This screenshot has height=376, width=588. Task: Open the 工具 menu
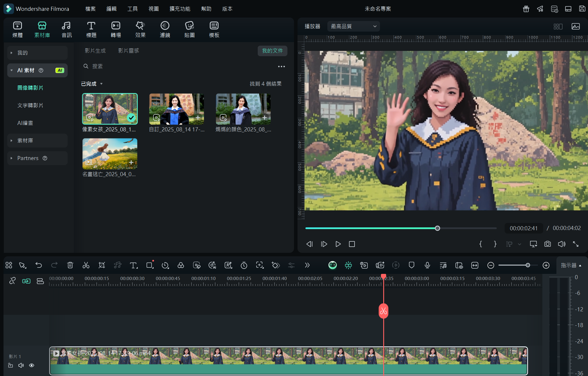[x=133, y=9]
